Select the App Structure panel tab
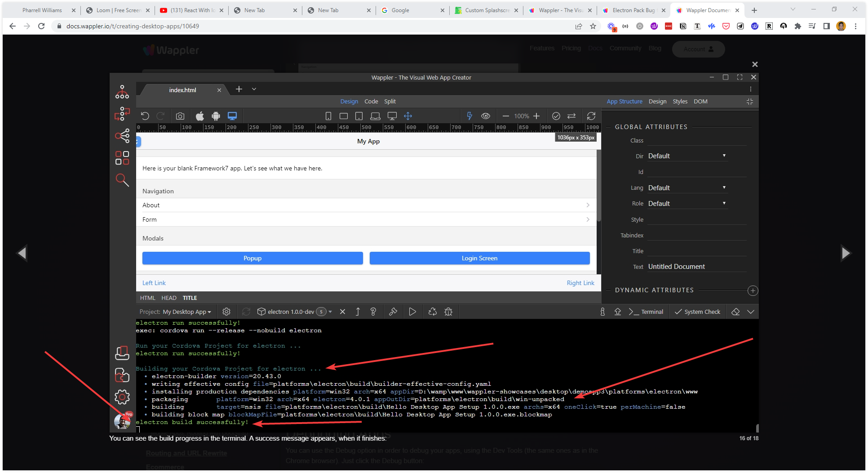This screenshot has height=473, width=868. (x=624, y=102)
